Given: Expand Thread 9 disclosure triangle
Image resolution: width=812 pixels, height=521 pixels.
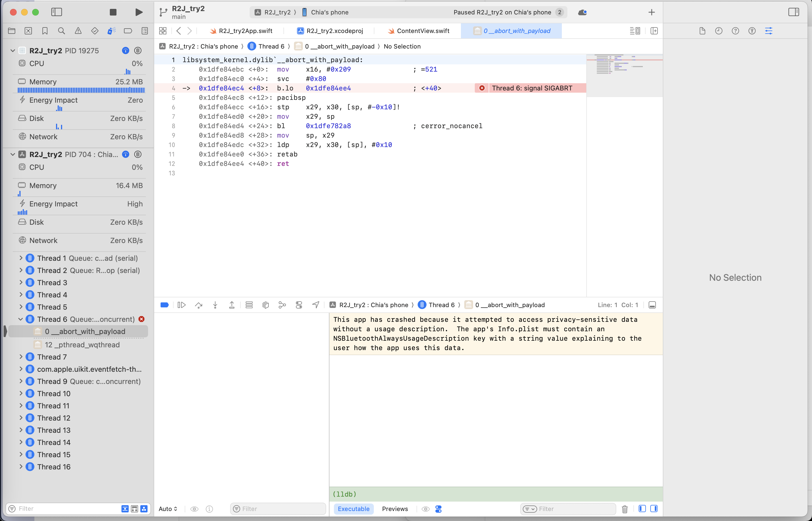Looking at the screenshot, I should (x=21, y=381).
